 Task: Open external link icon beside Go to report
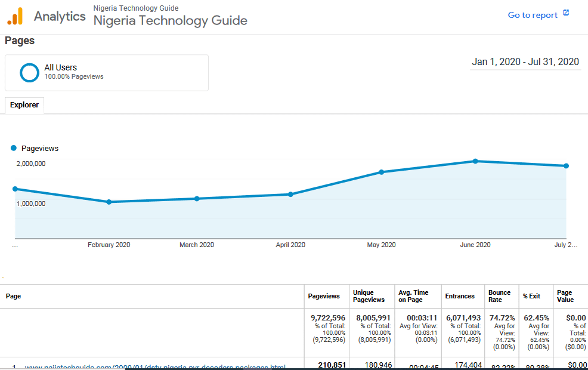(x=566, y=13)
